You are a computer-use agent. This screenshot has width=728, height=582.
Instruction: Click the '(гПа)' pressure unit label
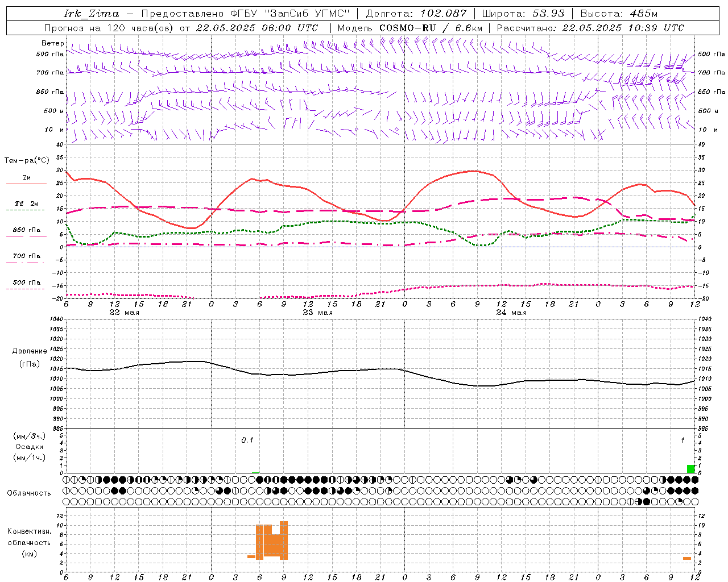coord(30,364)
